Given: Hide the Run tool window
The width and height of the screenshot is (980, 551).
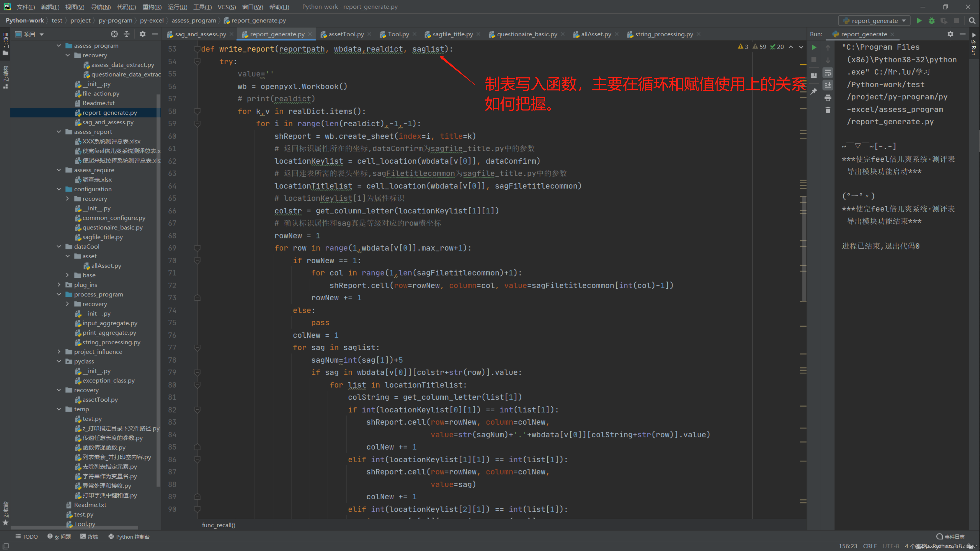Looking at the screenshot, I should point(963,34).
